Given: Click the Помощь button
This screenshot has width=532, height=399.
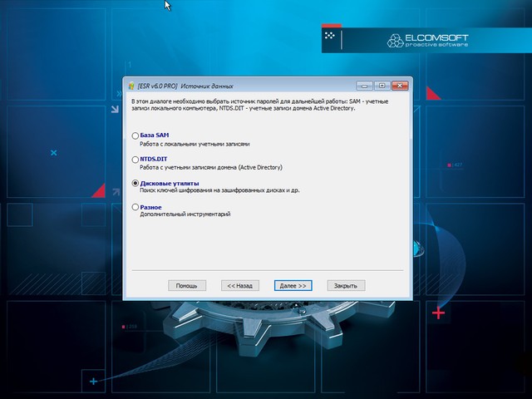Looking at the screenshot, I should [186, 285].
